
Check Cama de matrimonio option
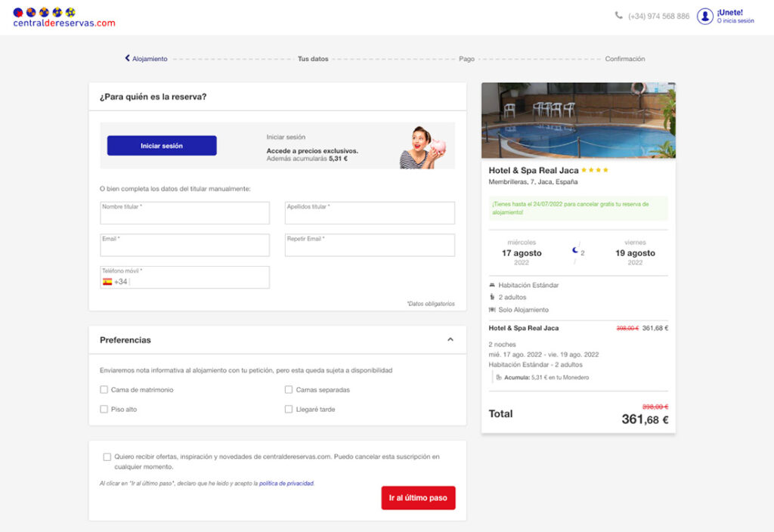[104, 390]
